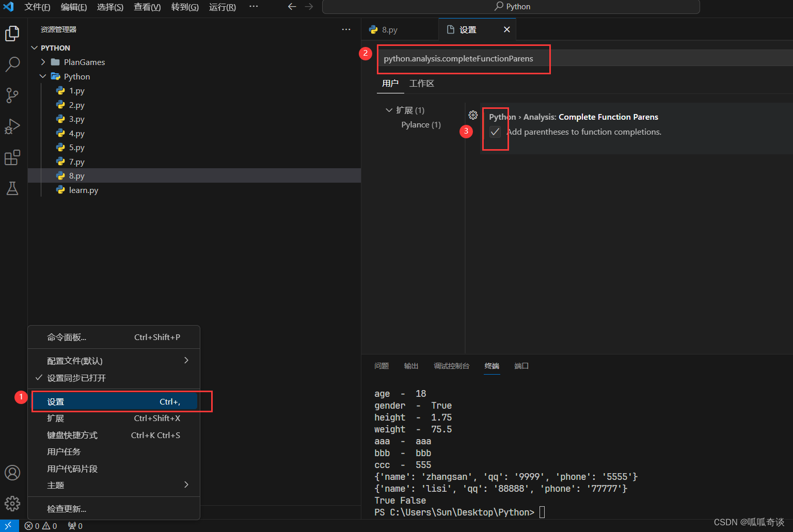This screenshot has height=532, width=793.
Task: Select Settings in the context menu
Action: [x=114, y=401]
